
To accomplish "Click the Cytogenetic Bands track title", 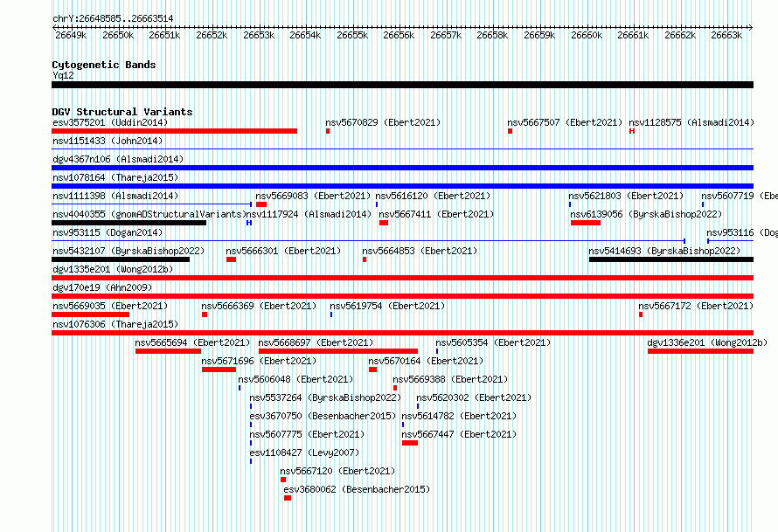I will coord(104,65).
